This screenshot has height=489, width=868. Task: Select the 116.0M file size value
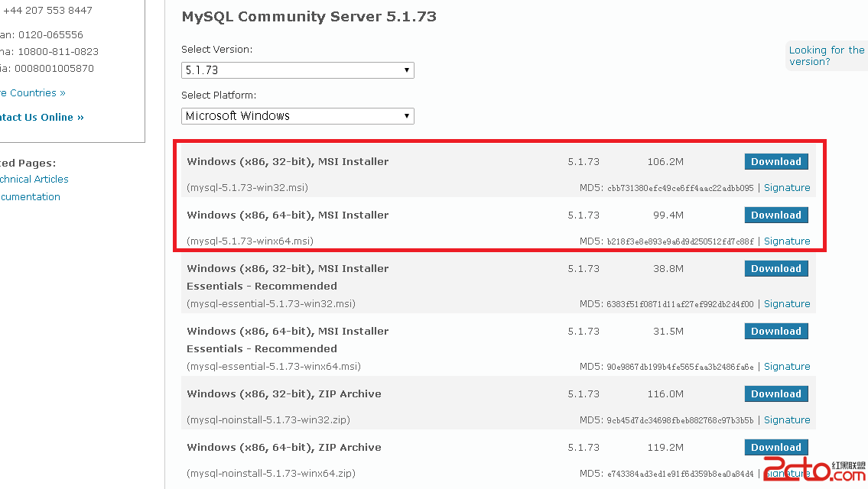point(665,393)
